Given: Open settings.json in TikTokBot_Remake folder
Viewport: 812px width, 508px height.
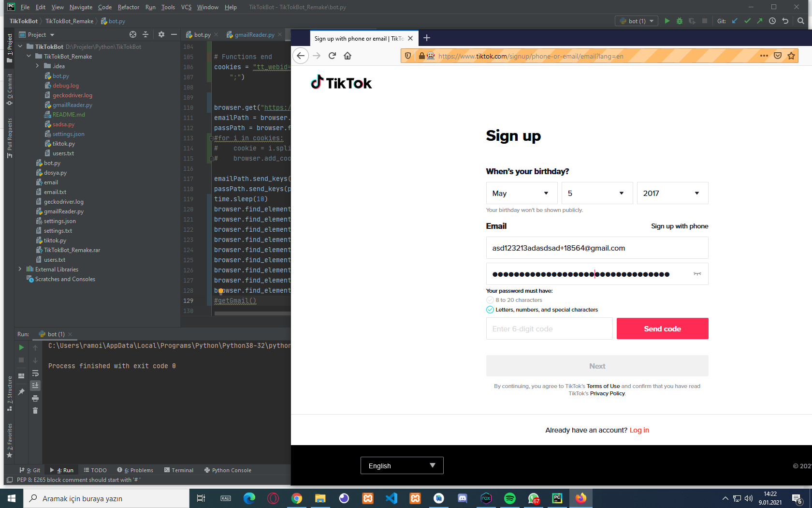Looking at the screenshot, I should pyautogui.click(x=68, y=134).
